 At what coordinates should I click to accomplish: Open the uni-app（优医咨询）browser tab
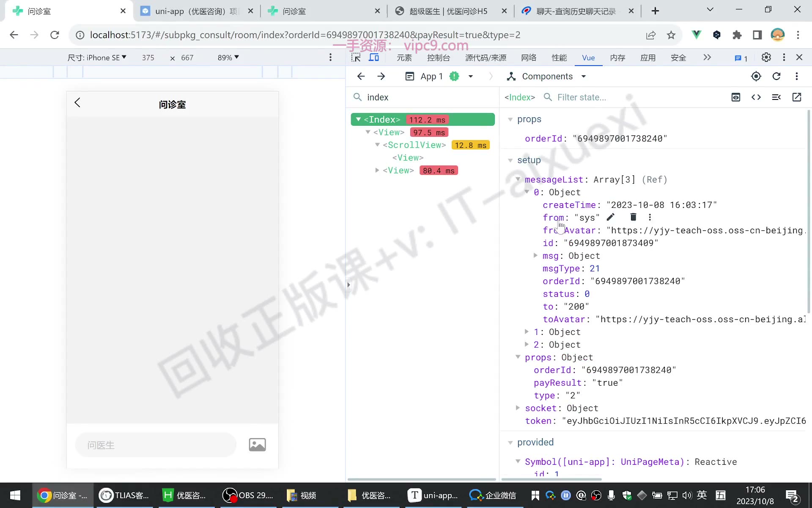197,11
